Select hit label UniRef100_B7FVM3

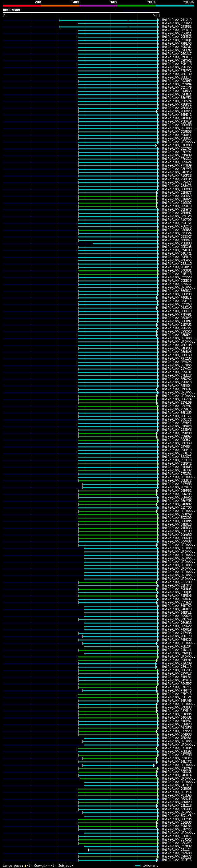[x=176, y=145]
